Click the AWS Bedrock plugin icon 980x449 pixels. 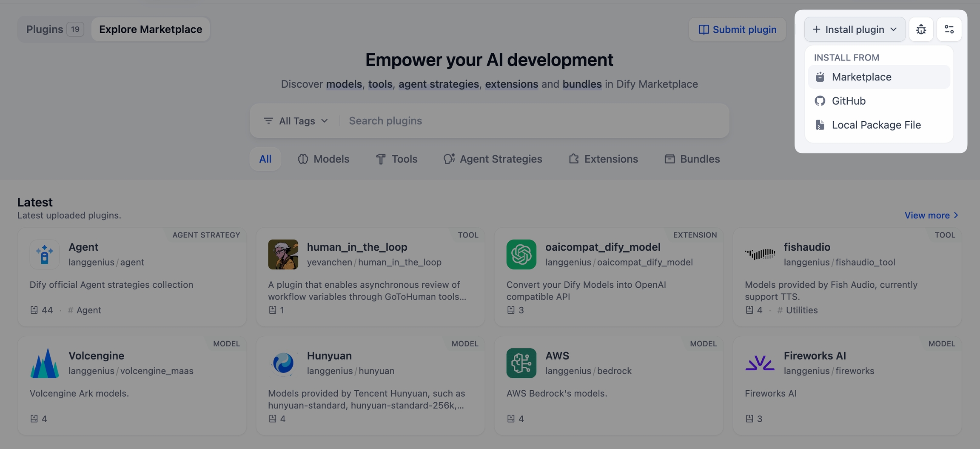521,363
